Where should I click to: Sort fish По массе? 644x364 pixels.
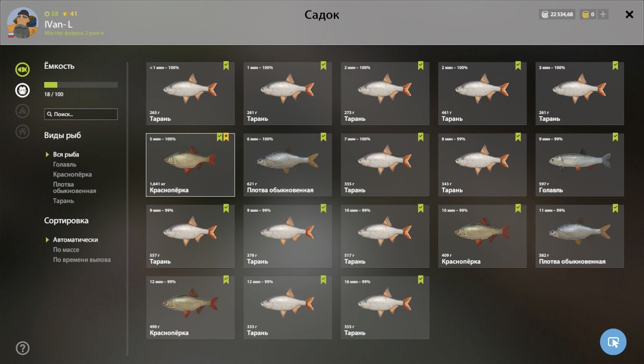click(x=66, y=250)
